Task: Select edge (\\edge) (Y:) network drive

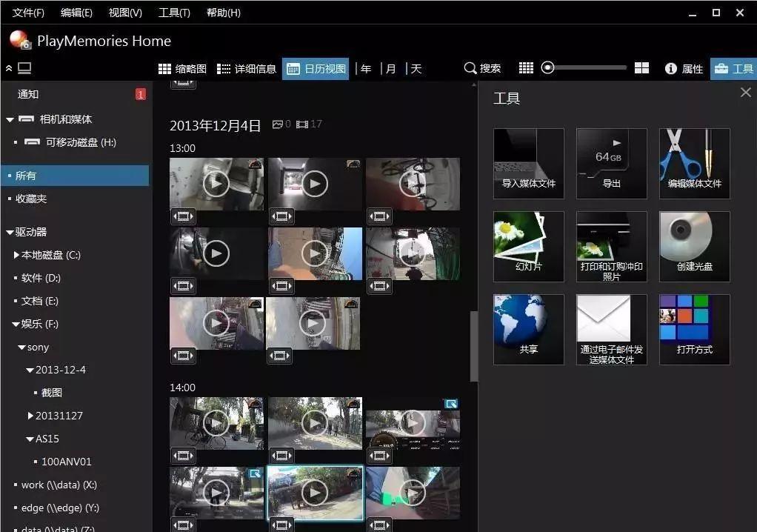Action: (x=60, y=508)
